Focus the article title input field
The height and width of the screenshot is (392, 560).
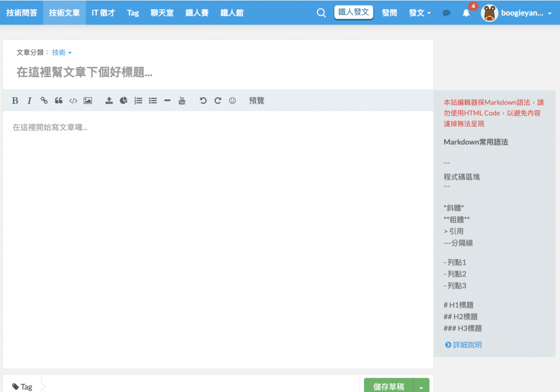coord(218,73)
